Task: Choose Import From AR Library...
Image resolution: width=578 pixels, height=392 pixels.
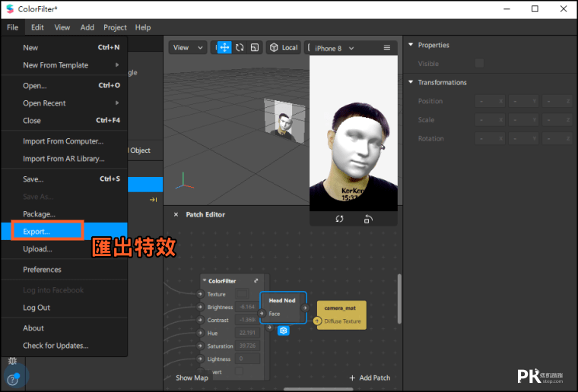Action: pyautogui.click(x=65, y=159)
